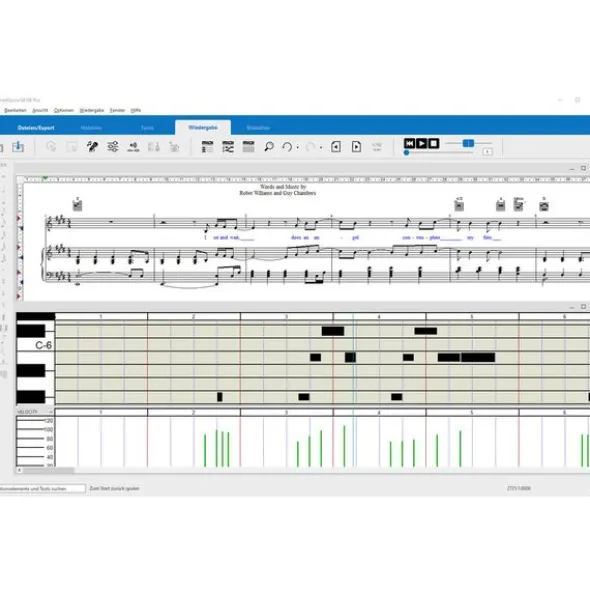The width and height of the screenshot is (590, 591).
Task: Click the search field in the status bar
Action: click(x=42, y=488)
